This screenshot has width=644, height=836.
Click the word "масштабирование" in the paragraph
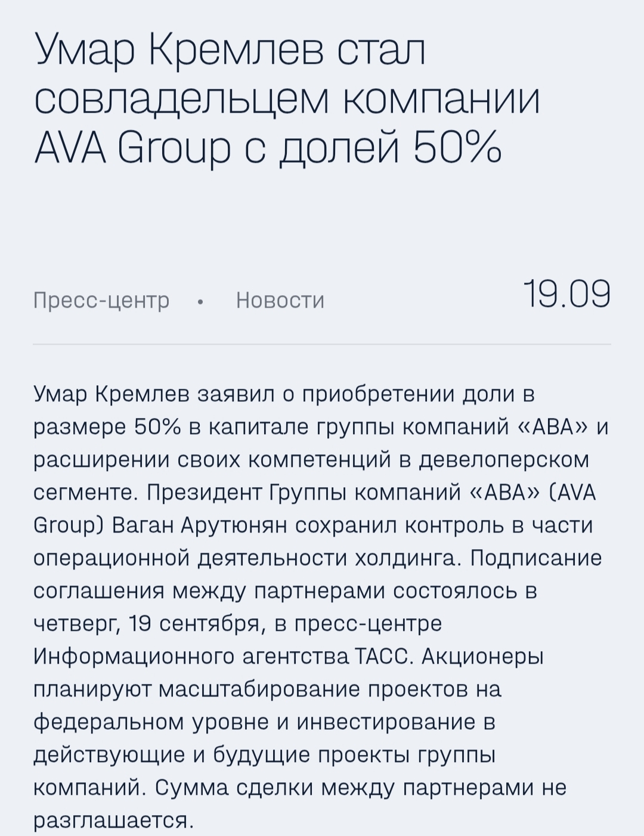tap(260, 690)
